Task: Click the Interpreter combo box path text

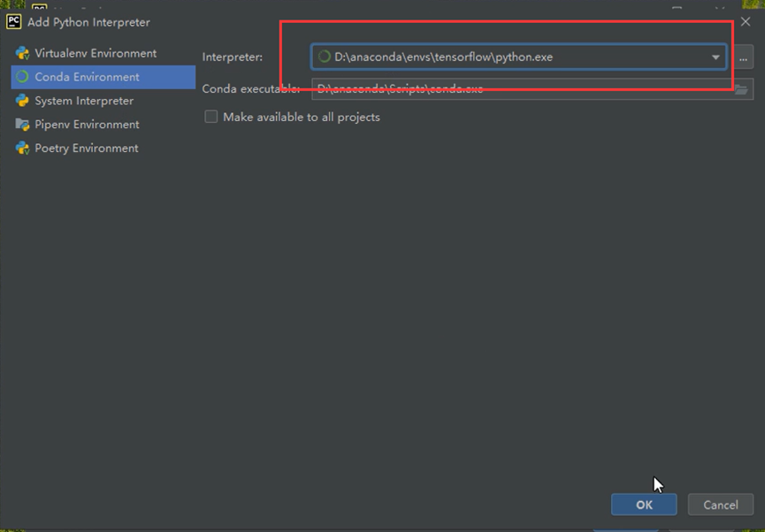Action: (x=443, y=57)
